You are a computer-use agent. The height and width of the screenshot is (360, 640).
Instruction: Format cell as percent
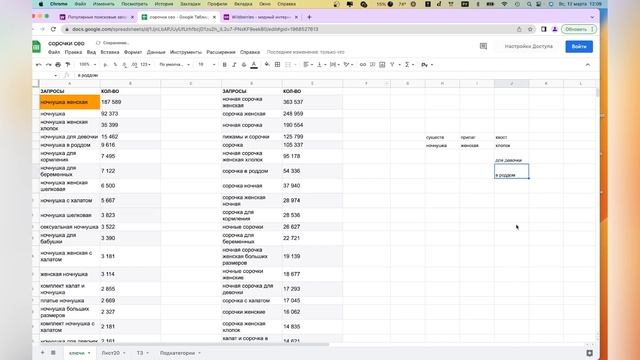coord(115,64)
